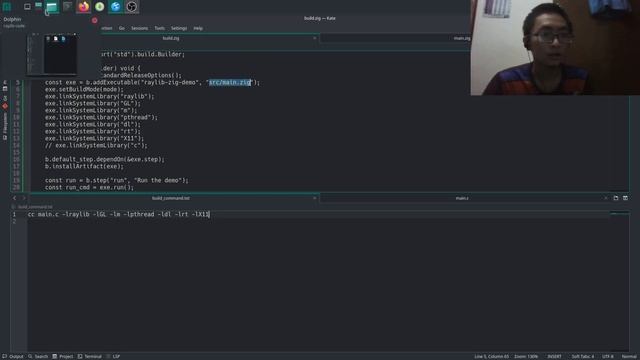The image size is (640, 360).
Task: Open the Normal highlighting mode selector
Action: click(x=629, y=356)
